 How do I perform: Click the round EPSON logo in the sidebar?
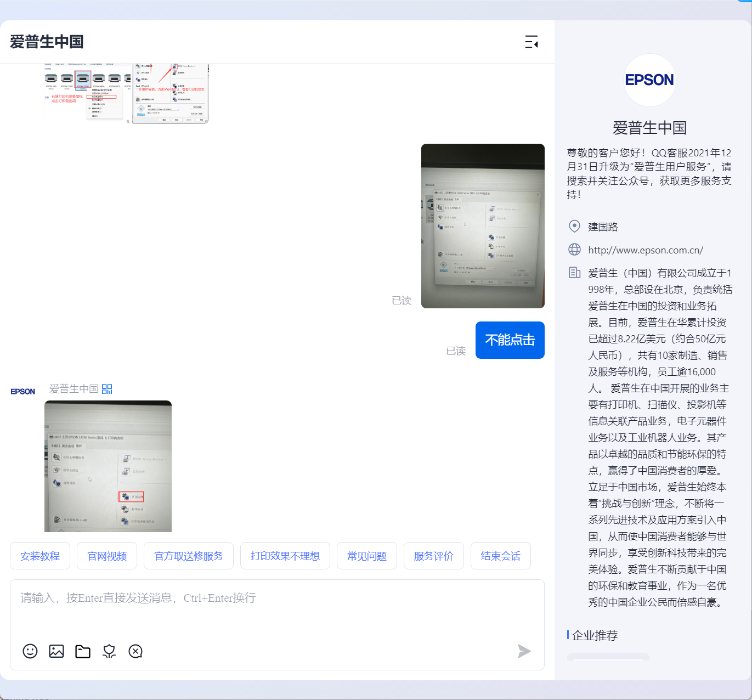tap(650, 80)
